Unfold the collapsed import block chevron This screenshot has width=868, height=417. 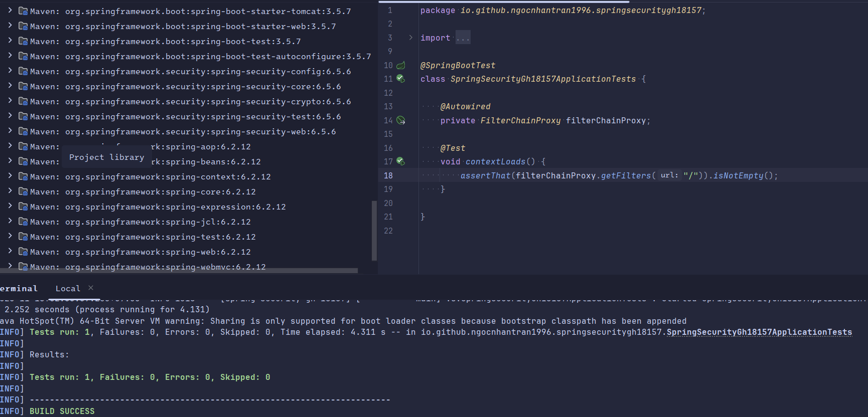410,38
